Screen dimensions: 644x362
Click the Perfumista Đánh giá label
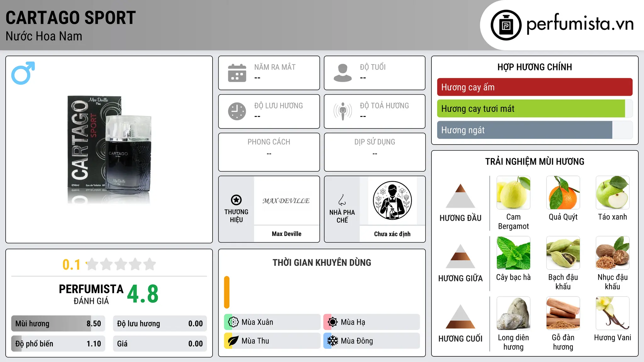(91, 294)
